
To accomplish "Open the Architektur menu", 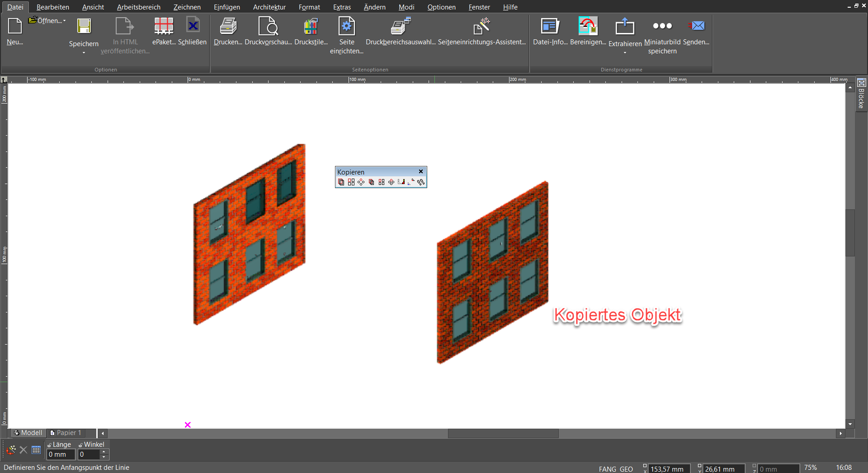I will click(269, 7).
